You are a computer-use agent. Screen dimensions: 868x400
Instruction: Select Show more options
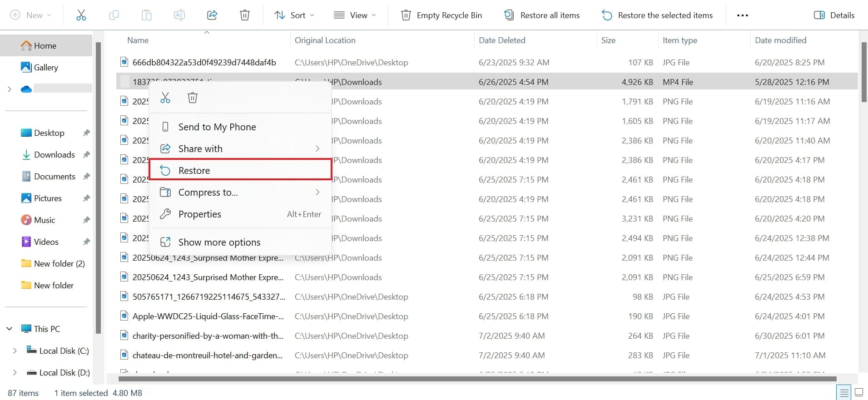pos(240,242)
